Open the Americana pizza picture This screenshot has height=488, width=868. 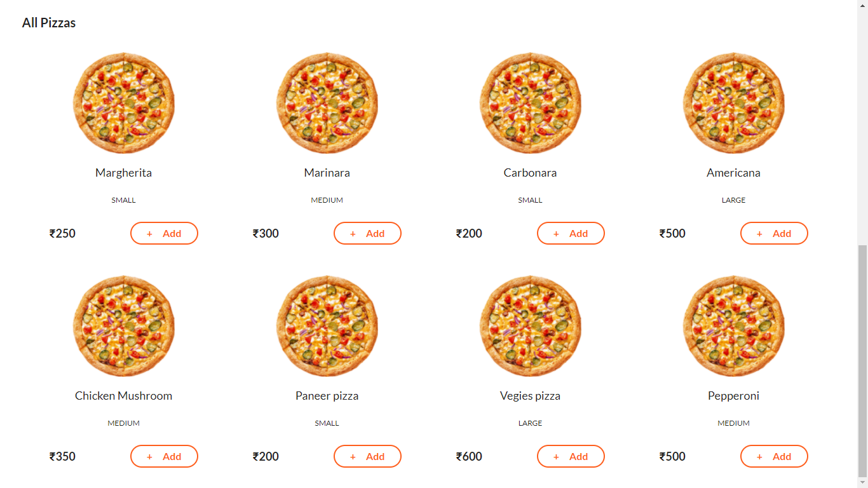click(733, 103)
